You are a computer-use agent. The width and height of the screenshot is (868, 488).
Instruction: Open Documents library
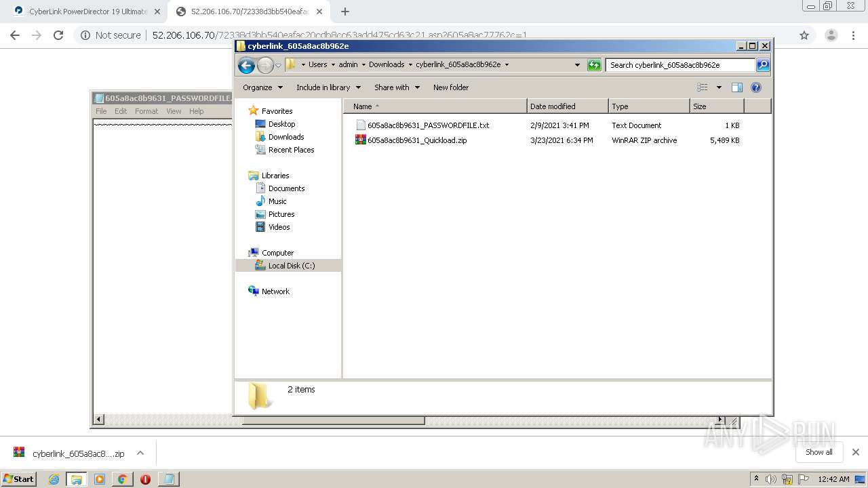point(286,188)
